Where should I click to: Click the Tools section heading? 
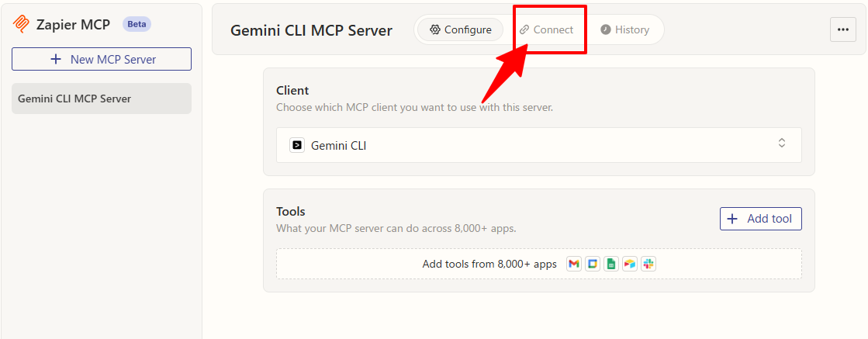pos(291,212)
